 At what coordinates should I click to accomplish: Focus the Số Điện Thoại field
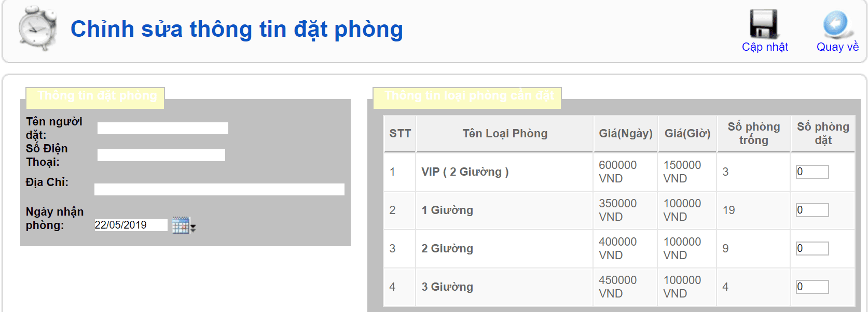161,155
